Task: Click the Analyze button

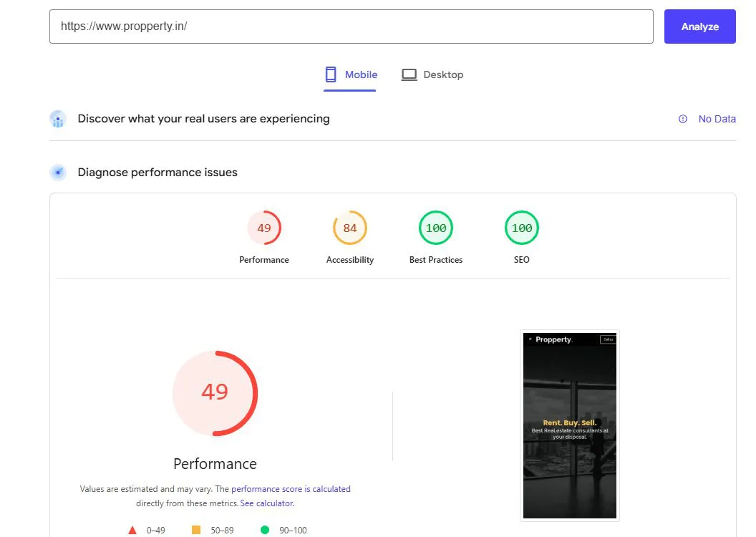Action: pos(699,26)
